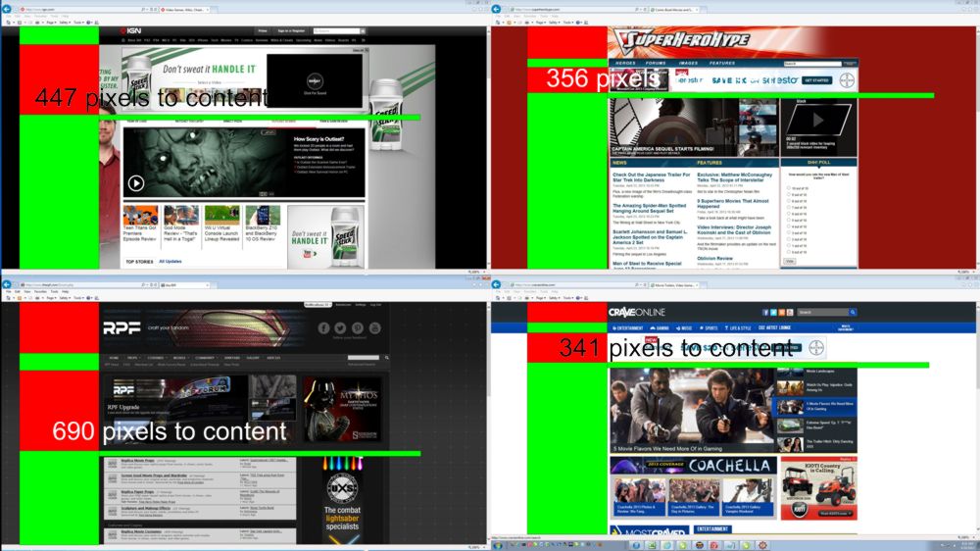Click the SuperHeroHype window vertical scrollbar
The height and width of the screenshot is (551, 980).
(977, 148)
